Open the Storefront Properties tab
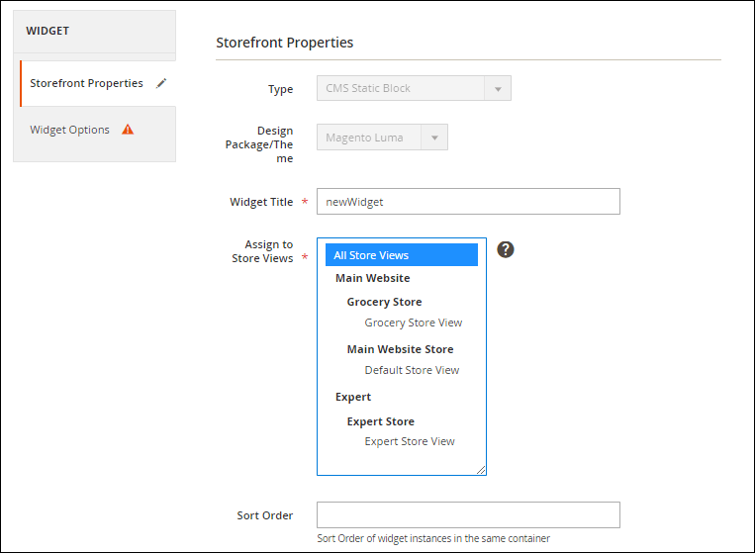Viewport: 756px width, 554px height. (98, 83)
